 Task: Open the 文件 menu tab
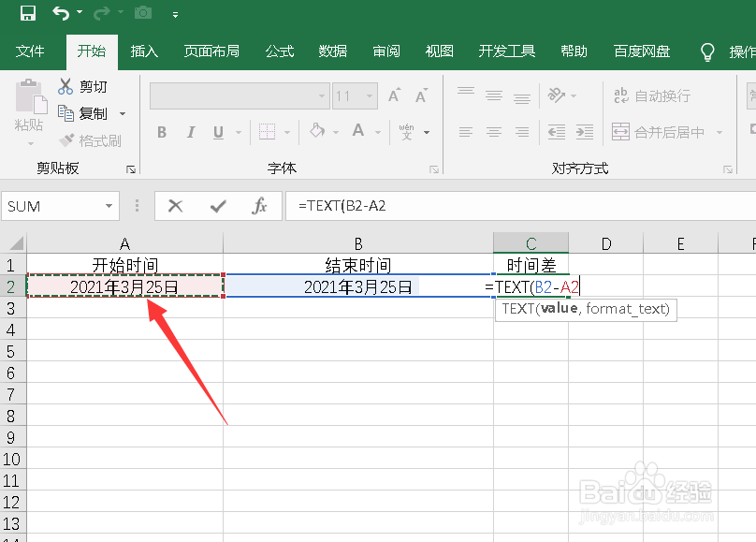click(x=30, y=51)
